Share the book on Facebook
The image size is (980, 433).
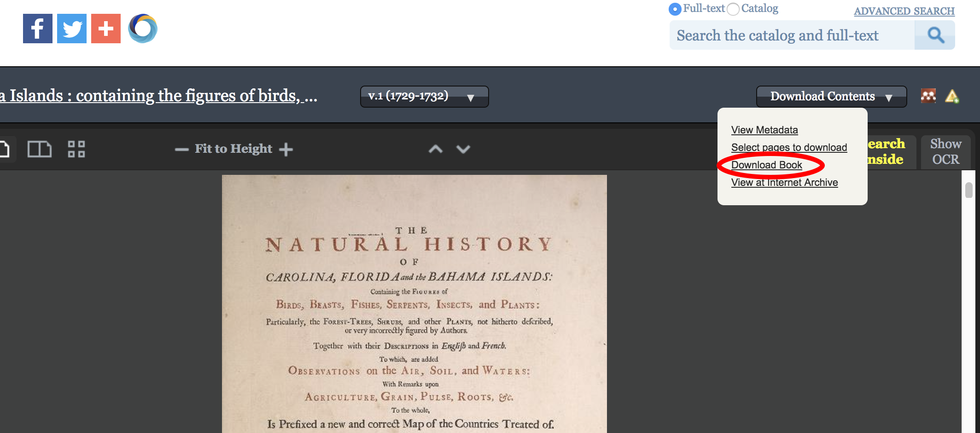pyautogui.click(x=38, y=28)
